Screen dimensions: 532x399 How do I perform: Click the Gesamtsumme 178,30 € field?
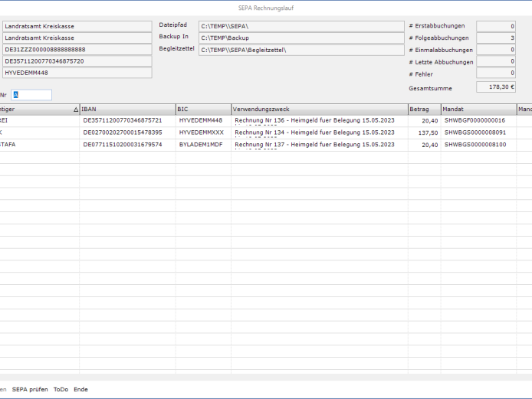(496, 87)
